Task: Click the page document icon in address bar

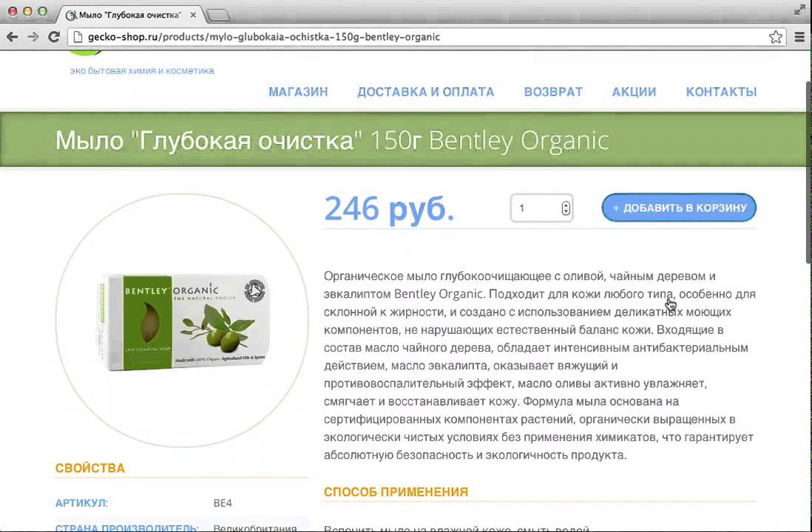Action: coord(78,37)
